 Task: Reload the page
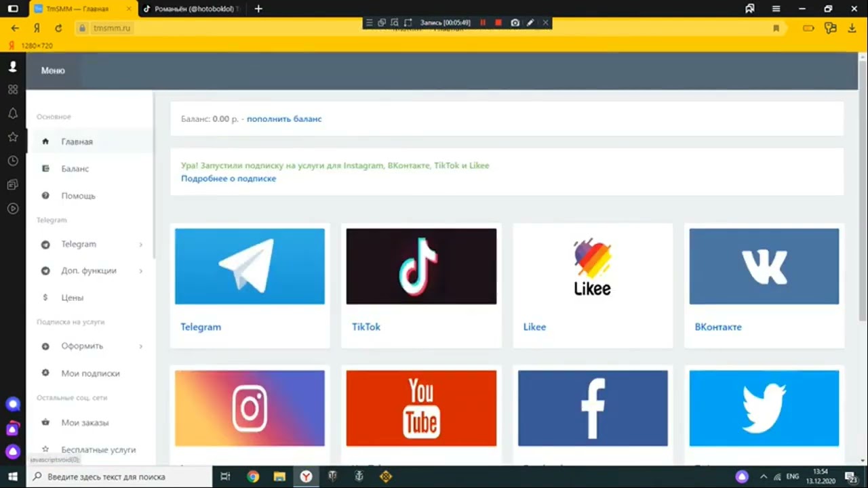click(x=58, y=28)
